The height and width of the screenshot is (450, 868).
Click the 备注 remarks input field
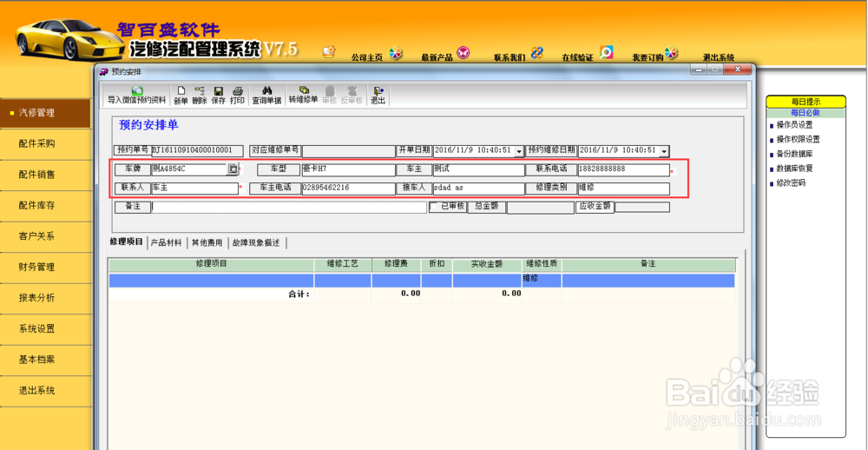click(x=289, y=208)
